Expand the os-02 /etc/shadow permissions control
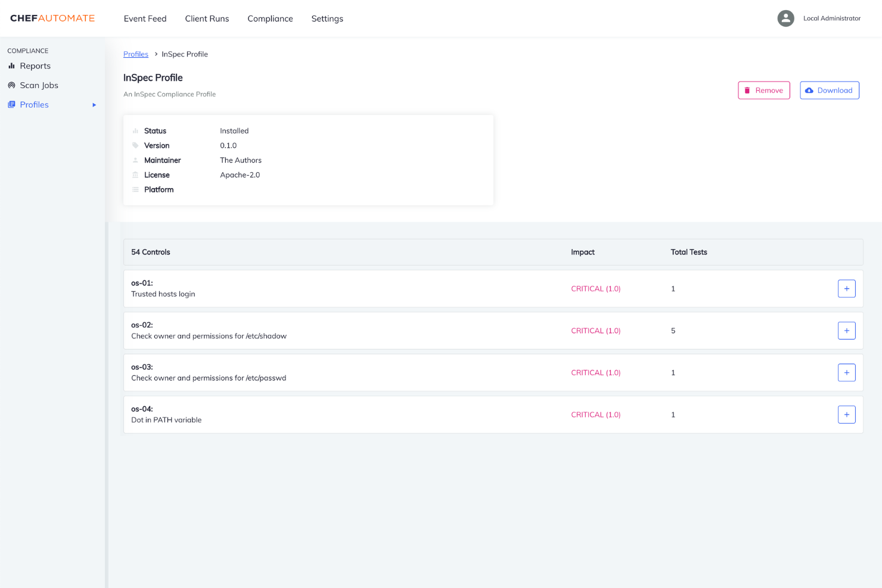Screen dimensions: 882x588 (846, 331)
